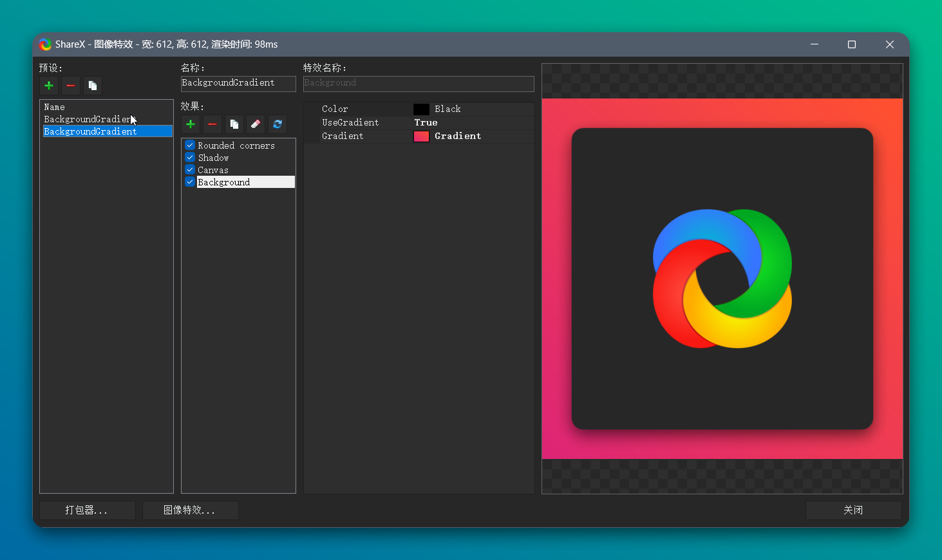Remove the selected preset with the red minus
The height and width of the screenshot is (560, 942).
pos(71,86)
